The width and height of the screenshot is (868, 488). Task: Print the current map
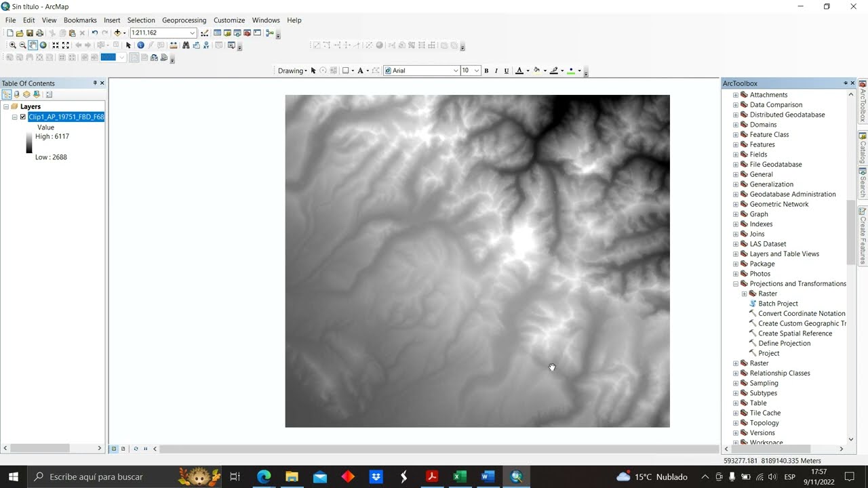[39, 33]
